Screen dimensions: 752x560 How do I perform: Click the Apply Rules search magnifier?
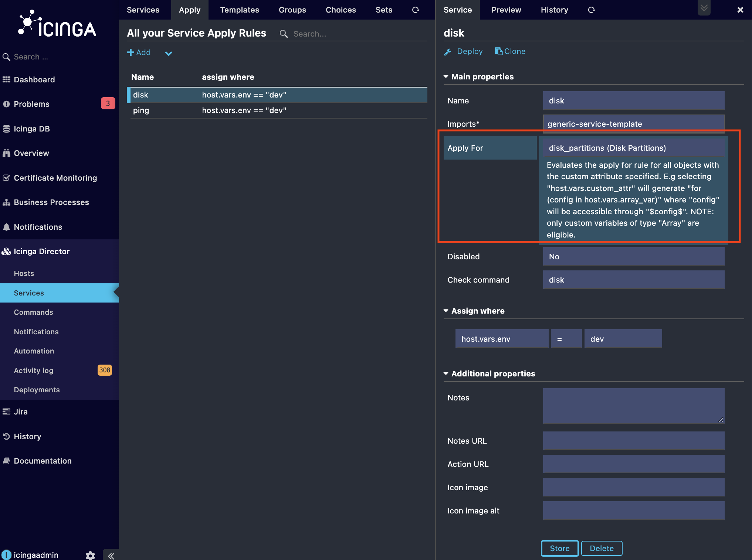[x=284, y=34]
